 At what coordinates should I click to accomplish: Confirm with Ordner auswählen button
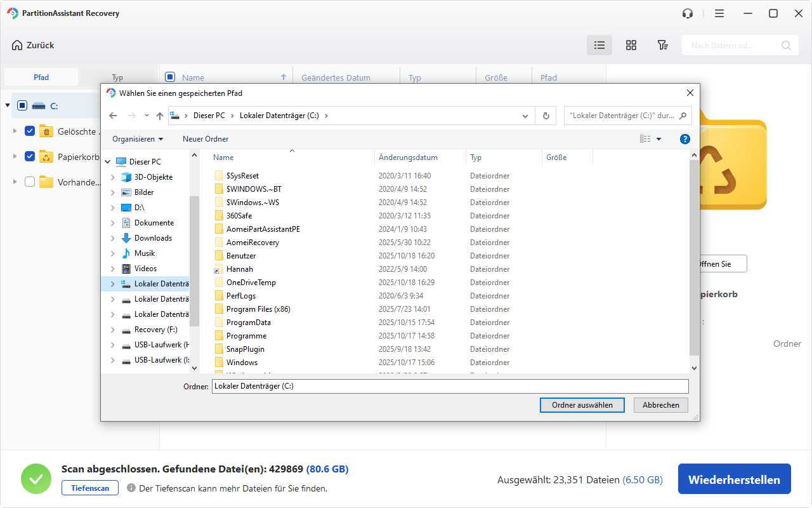(582, 405)
